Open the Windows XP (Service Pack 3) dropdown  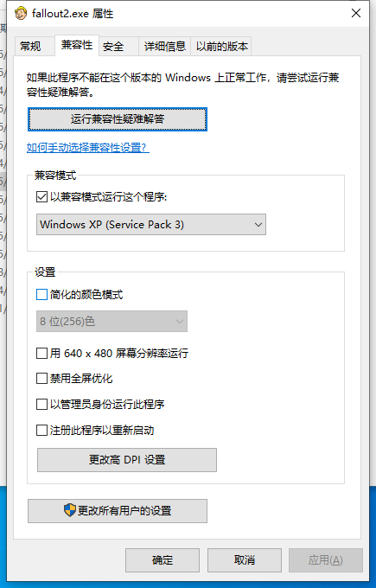[x=151, y=225]
